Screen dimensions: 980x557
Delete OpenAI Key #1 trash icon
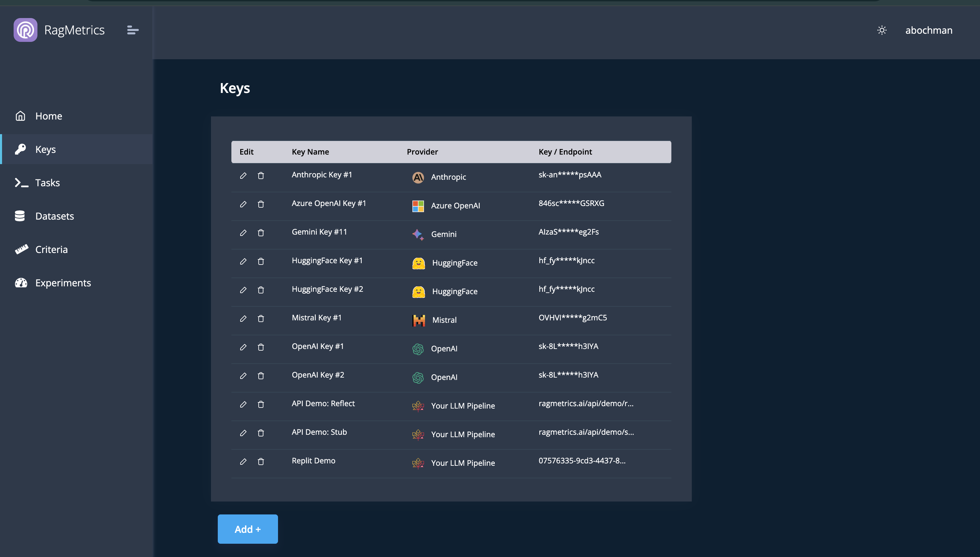click(261, 347)
